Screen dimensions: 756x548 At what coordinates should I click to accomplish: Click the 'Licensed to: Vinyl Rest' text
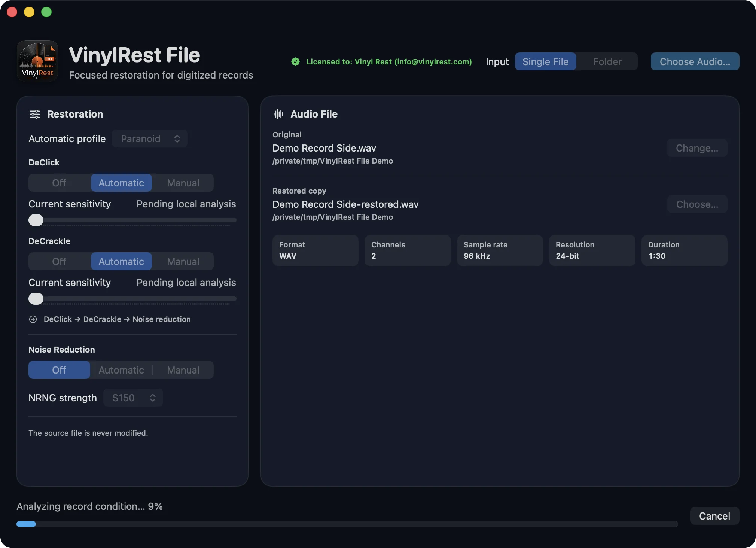coord(389,62)
